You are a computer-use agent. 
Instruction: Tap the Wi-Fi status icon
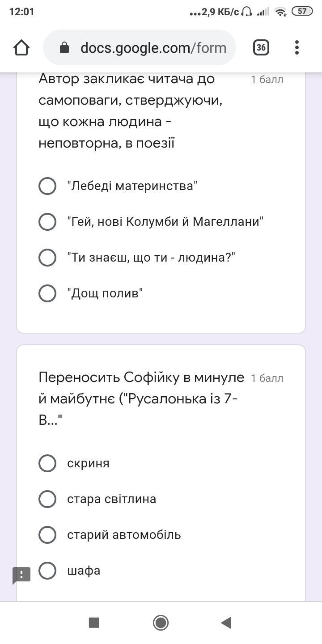(x=280, y=12)
